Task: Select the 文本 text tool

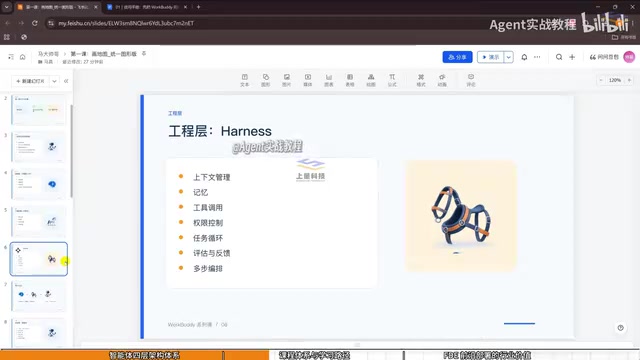Action: tap(244, 80)
